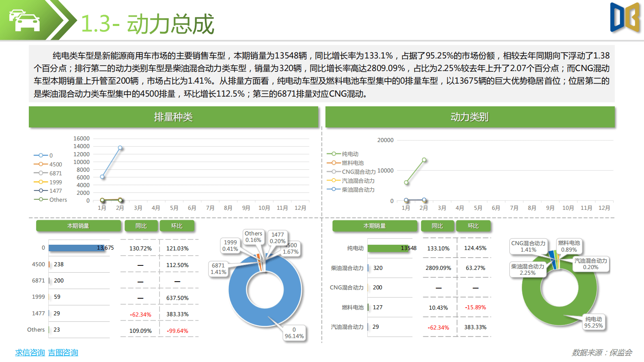Image resolution: width=644 pixels, height=362 pixels.
Task: Click the 6871 1.41% donut callout
Action: point(218,269)
